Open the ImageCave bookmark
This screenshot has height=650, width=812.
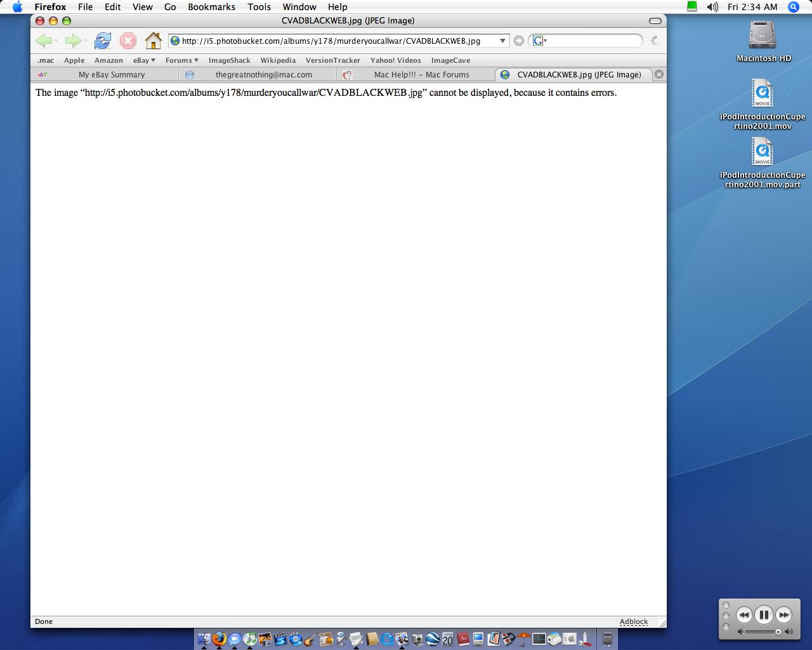450,60
